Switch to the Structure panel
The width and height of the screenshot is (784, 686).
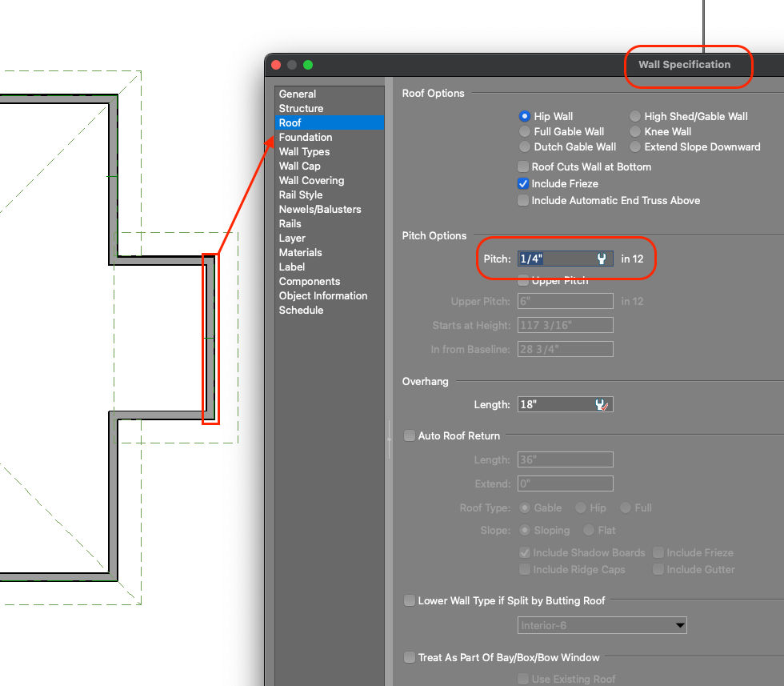click(x=301, y=109)
